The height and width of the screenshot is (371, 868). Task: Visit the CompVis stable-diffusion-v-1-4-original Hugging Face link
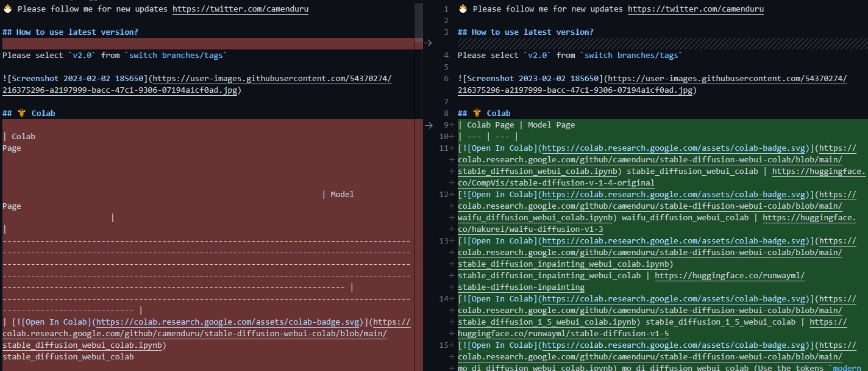[555, 182]
